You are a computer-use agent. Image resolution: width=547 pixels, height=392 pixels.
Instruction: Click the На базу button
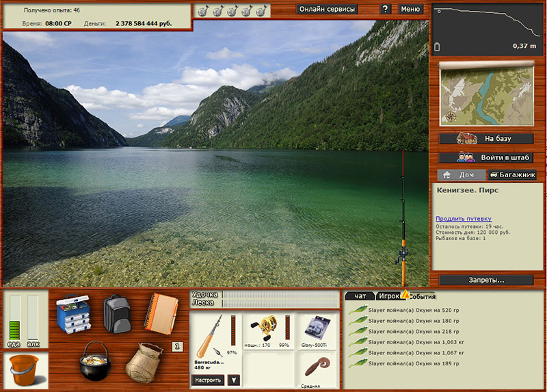486,139
